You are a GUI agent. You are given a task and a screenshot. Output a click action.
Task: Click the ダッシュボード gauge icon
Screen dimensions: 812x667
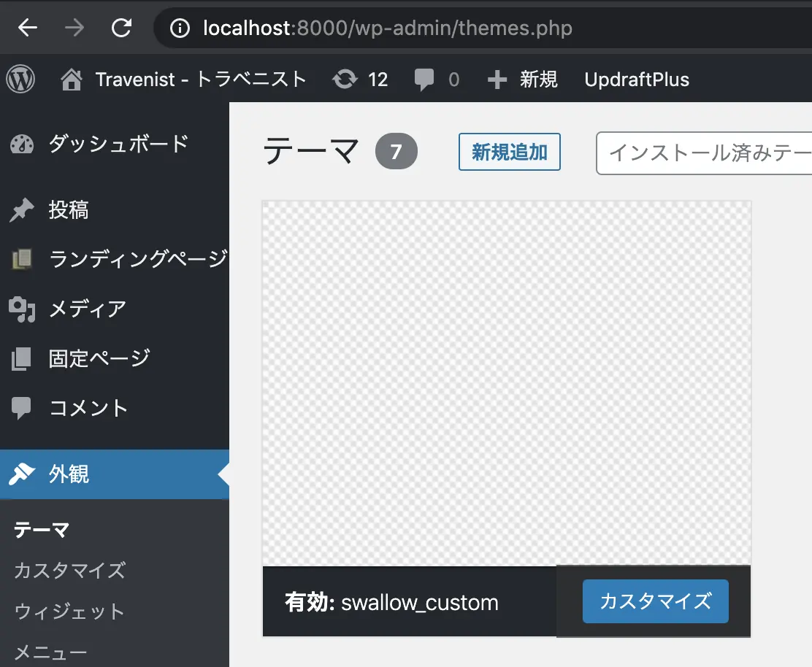[x=22, y=144]
